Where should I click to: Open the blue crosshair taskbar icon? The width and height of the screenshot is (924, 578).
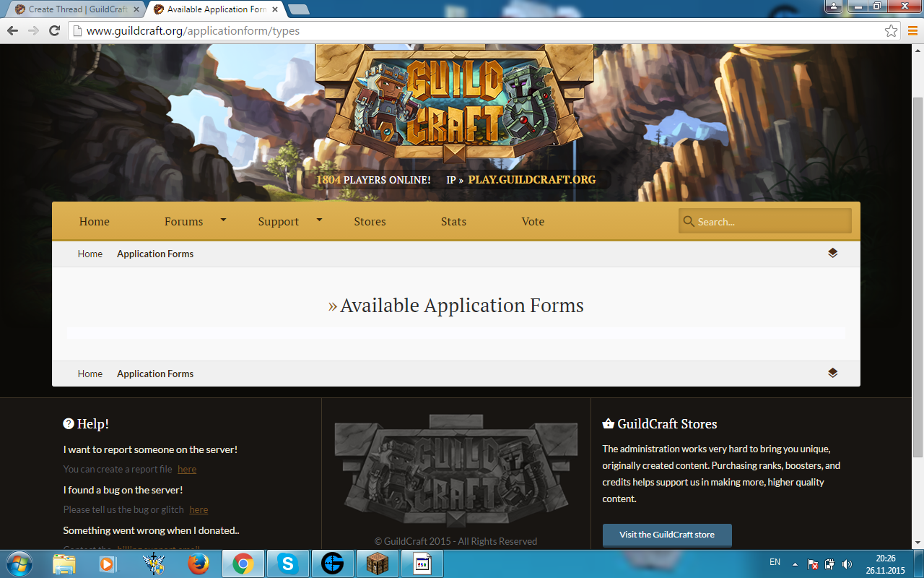332,564
